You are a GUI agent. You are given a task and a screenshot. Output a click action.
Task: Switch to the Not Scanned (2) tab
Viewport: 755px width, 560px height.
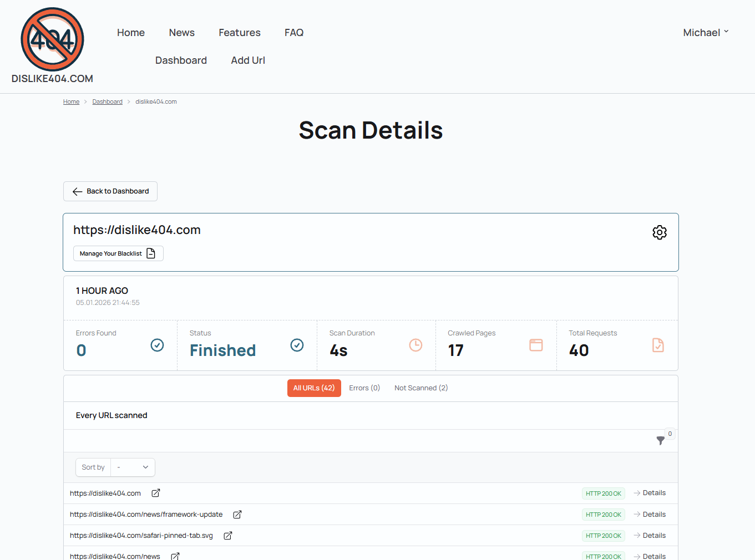coord(421,388)
